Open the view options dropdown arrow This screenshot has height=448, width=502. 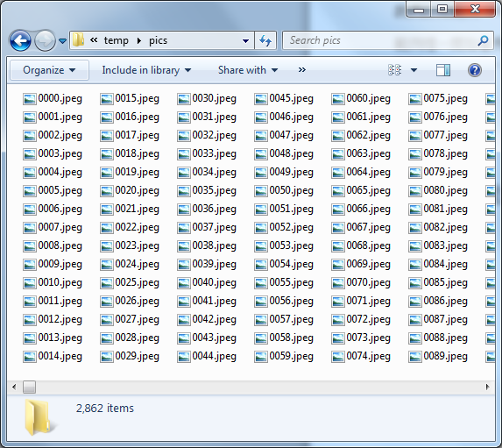tap(414, 70)
